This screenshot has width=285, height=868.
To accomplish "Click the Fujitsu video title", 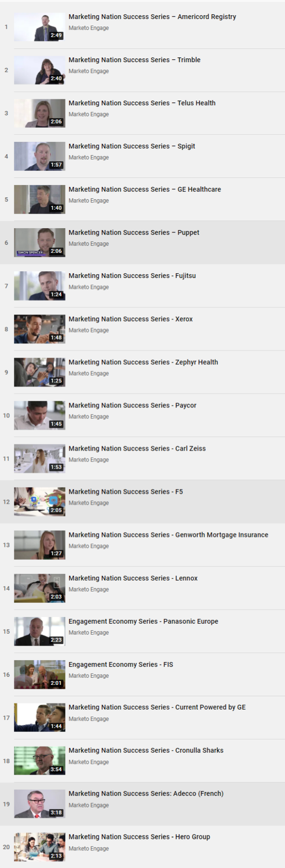I will pyautogui.click(x=132, y=276).
